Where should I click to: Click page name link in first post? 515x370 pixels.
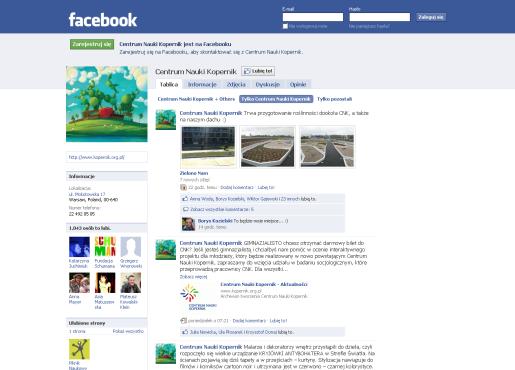[211, 113]
